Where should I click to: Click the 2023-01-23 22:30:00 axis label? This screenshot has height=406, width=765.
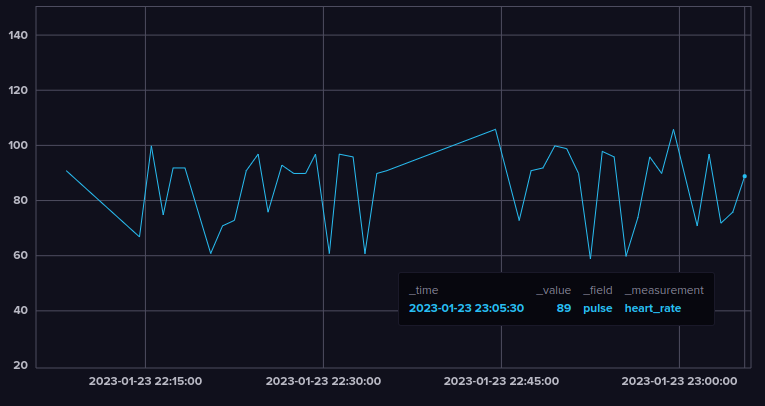tap(323, 381)
